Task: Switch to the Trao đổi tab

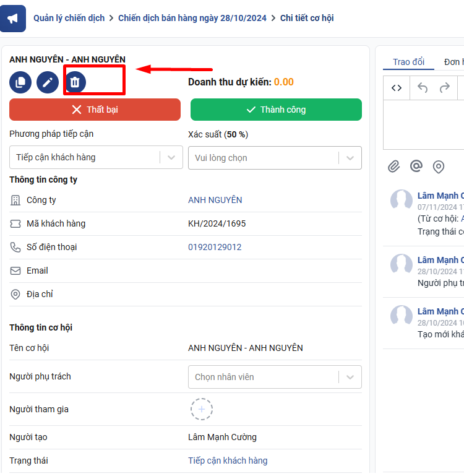Action: pos(408,62)
